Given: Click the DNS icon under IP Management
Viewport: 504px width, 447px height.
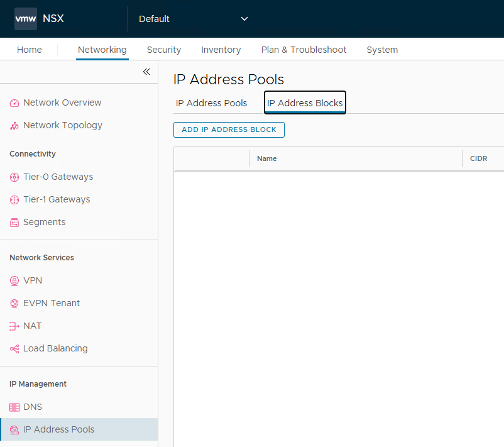Looking at the screenshot, I should (14, 407).
